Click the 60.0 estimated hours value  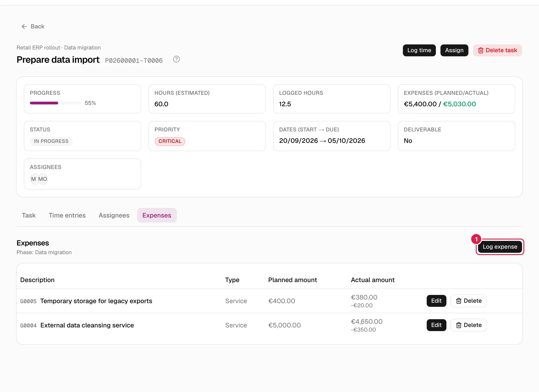click(x=161, y=104)
